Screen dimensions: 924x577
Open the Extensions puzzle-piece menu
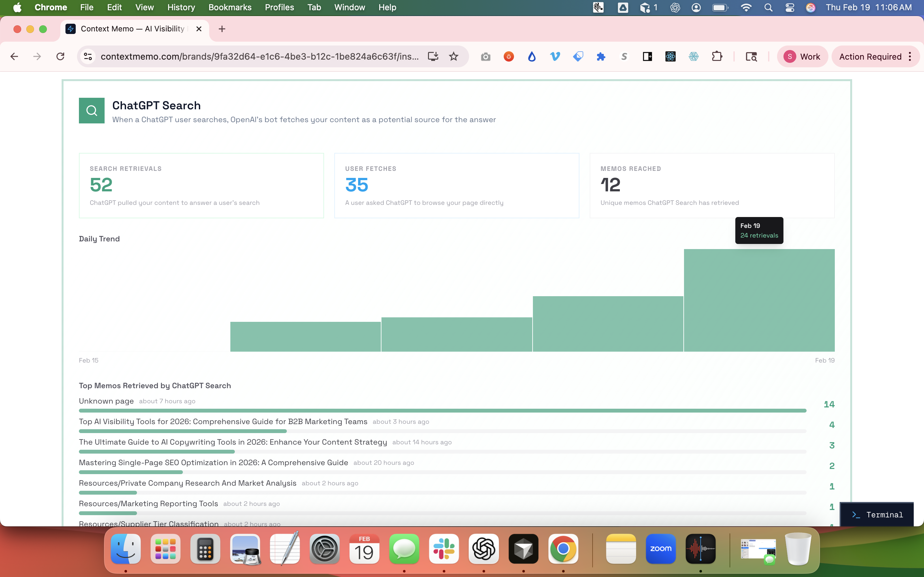717,56
